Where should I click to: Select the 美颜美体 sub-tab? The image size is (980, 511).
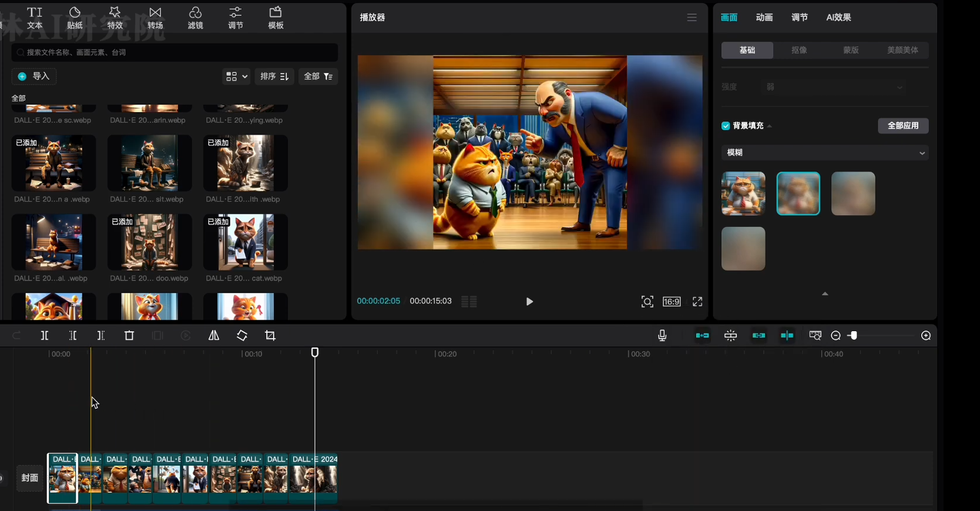[x=902, y=50]
